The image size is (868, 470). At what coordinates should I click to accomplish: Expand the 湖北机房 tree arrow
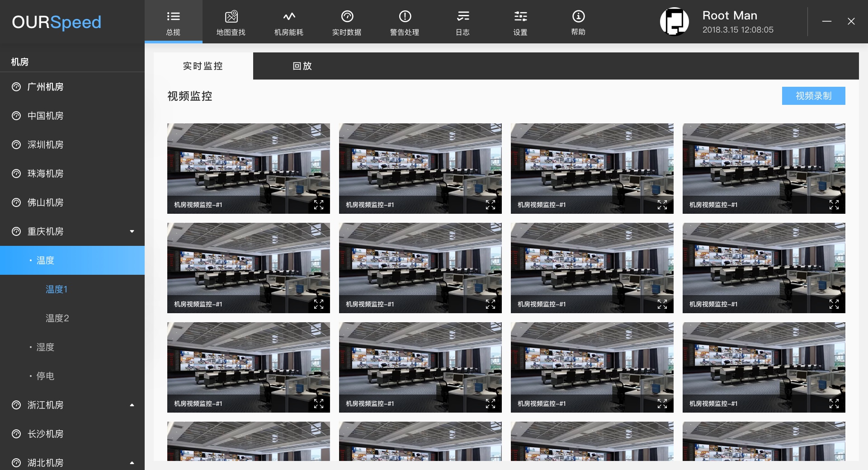(132, 463)
